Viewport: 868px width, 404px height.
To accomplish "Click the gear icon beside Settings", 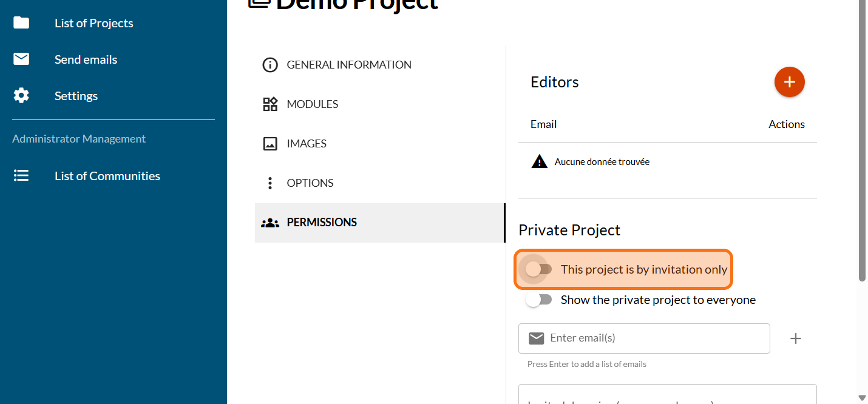I will [x=21, y=96].
